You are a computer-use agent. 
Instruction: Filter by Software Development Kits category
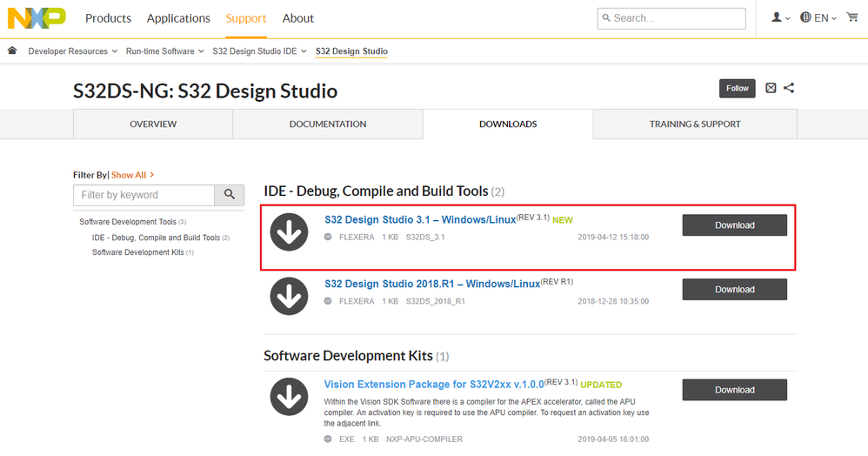tap(138, 252)
